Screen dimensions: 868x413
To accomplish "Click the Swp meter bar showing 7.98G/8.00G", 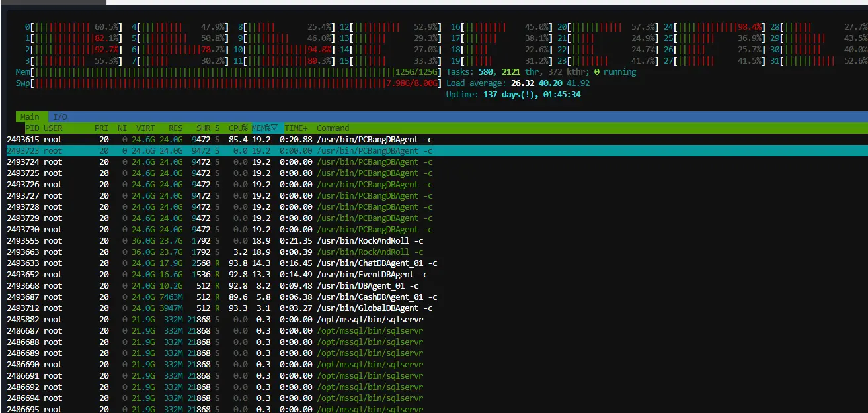I will (229, 83).
